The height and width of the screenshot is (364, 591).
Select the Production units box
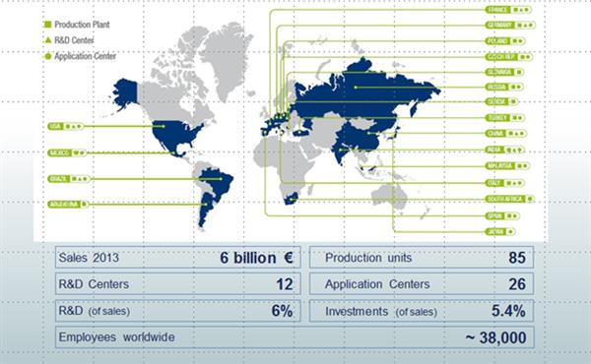422,258
